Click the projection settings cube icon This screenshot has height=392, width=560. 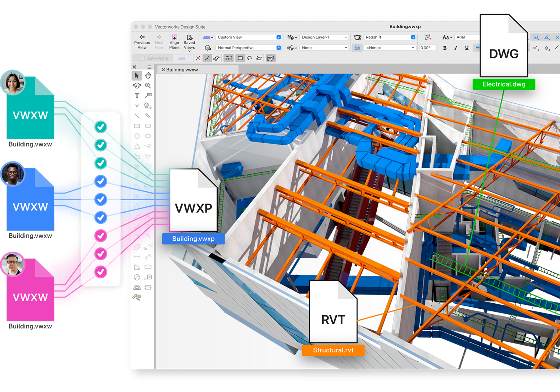(208, 48)
